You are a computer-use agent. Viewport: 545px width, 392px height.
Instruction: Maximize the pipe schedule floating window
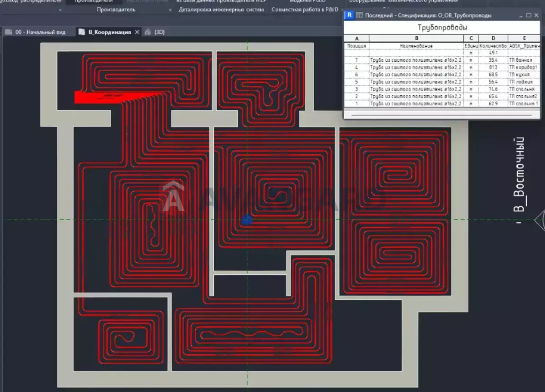pos(529,15)
